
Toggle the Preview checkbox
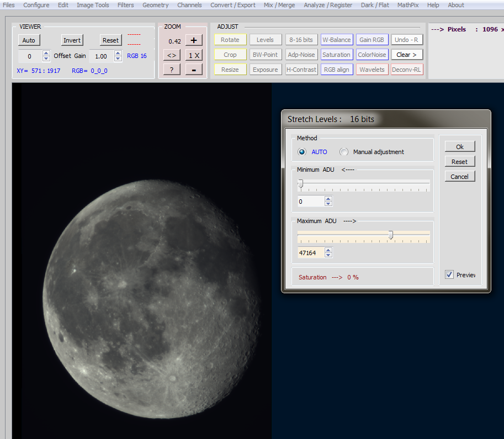449,274
